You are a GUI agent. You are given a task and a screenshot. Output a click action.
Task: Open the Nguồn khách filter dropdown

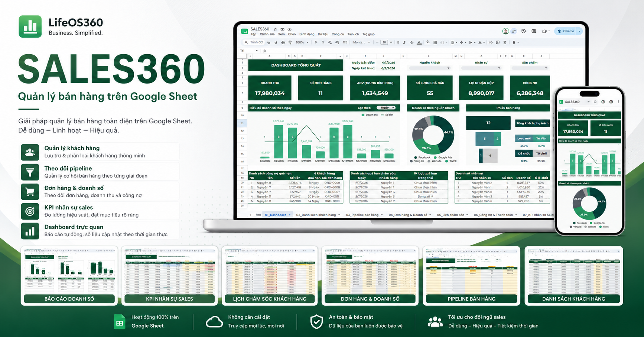pyautogui.click(x=429, y=68)
